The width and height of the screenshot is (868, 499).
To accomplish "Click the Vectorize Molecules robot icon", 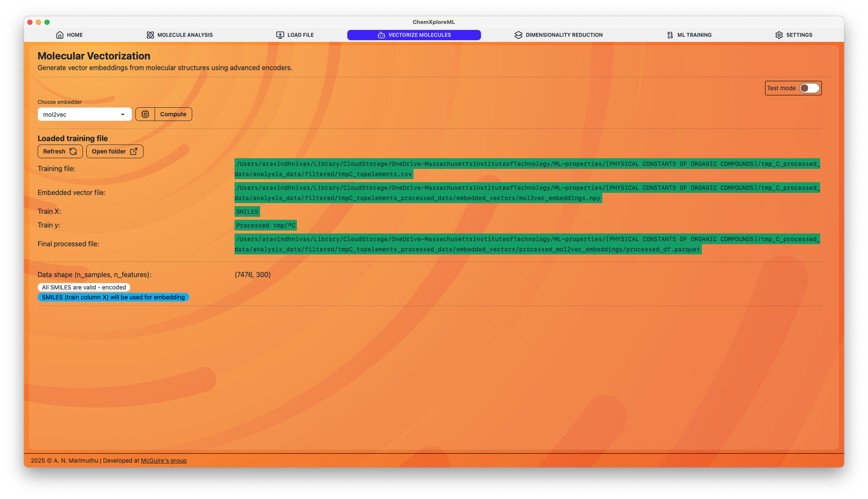I will tap(381, 35).
